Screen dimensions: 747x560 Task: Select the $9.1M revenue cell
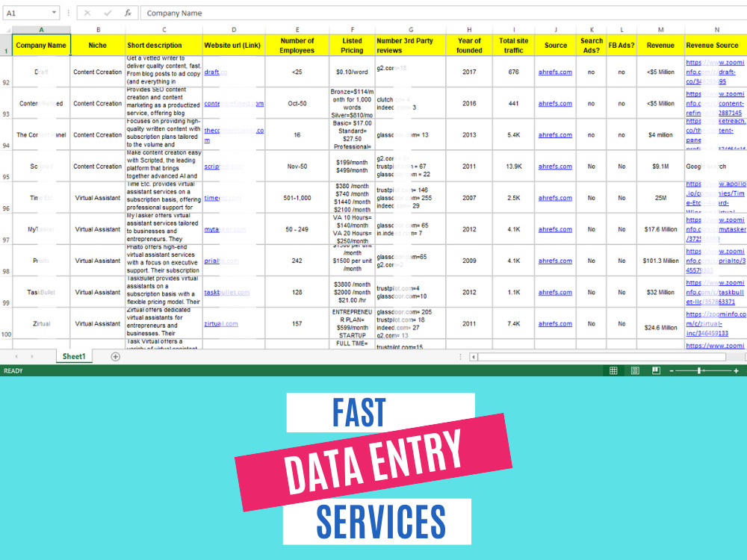[661, 167]
